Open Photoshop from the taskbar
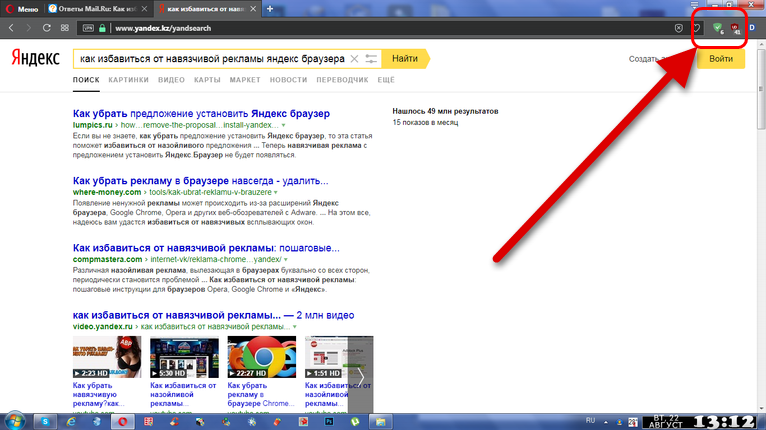The height and width of the screenshot is (430, 766). point(329,421)
